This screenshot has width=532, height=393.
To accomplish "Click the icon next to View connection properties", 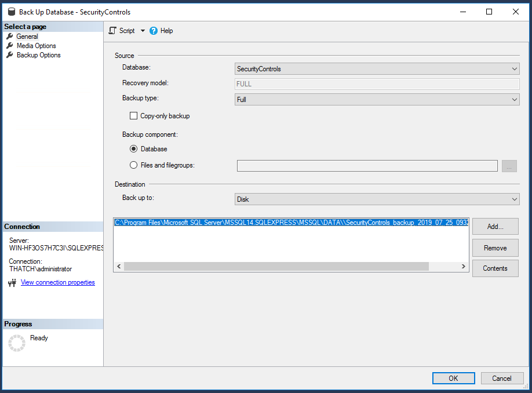I will (12, 282).
